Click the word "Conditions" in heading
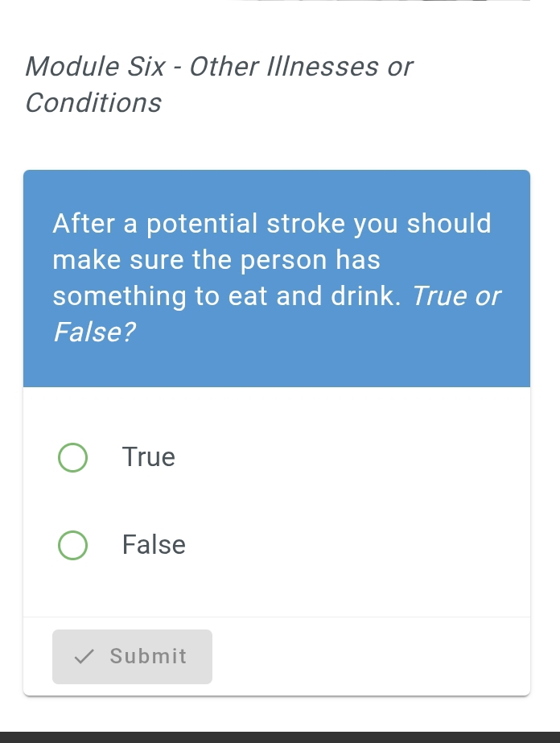560x743 pixels. pyautogui.click(x=93, y=103)
